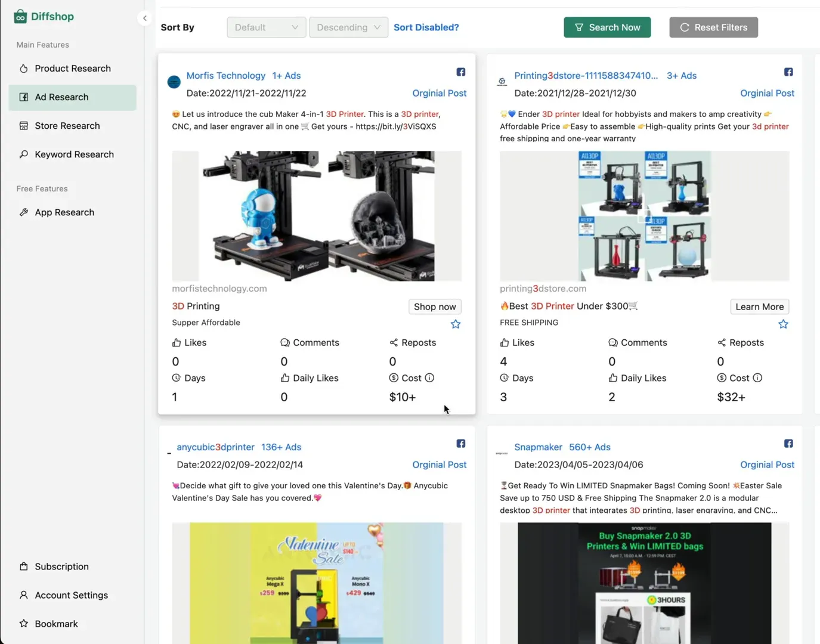Click the Date:2021/12/28-2021/12/30 text
This screenshot has width=820, height=644.
[575, 93]
